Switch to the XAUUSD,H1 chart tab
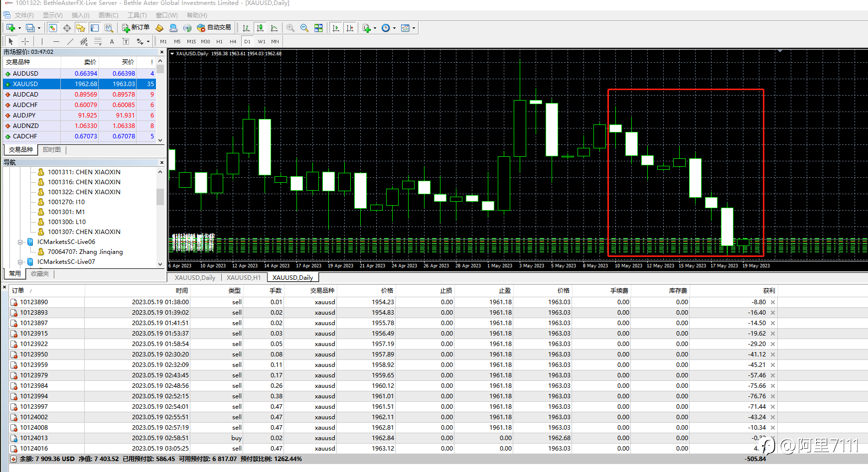The height and width of the screenshot is (472, 868). 244,277
